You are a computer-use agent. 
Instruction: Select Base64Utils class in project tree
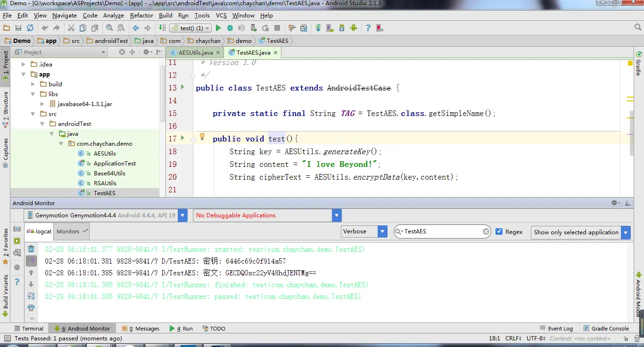click(x=109, y=173)
